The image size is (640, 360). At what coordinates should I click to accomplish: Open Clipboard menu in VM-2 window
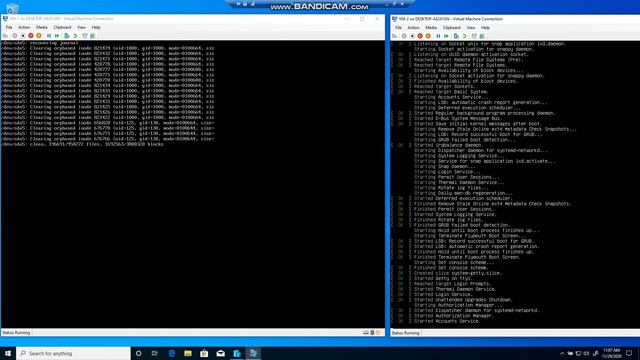pyautogui.click(x=451, y=28)
